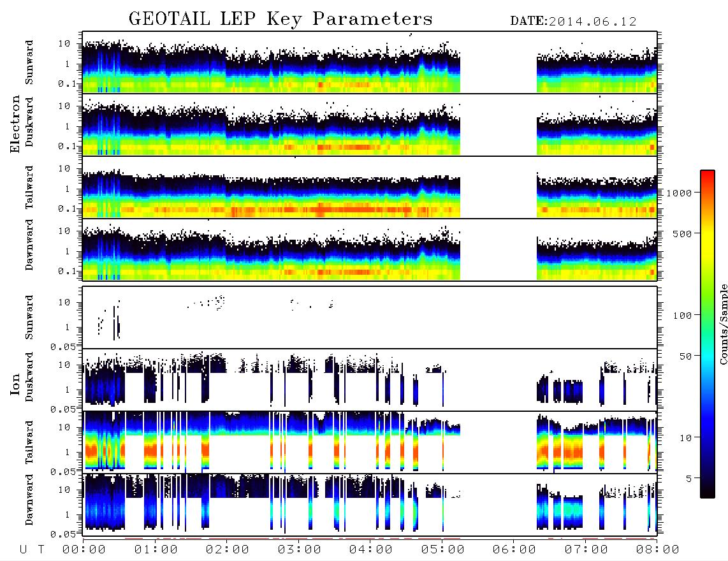Select the Electron "Duskward" panel label
The image size is (728, 561).
coord(29,122)
